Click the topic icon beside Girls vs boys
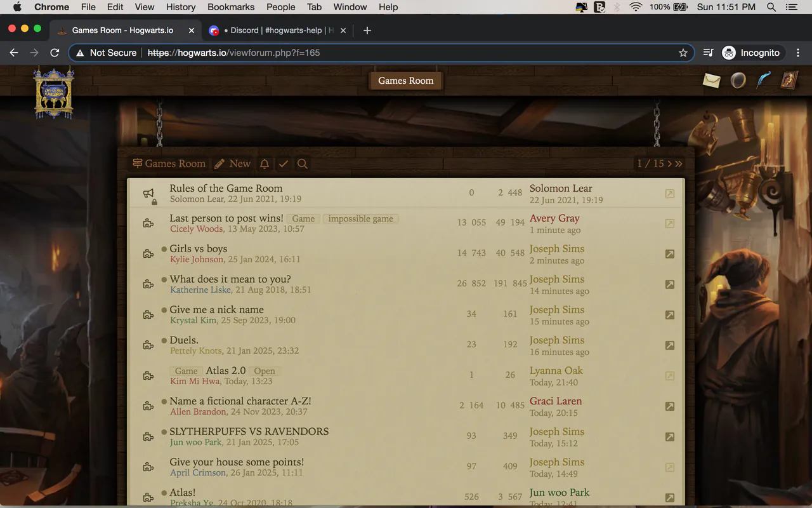 tap(148, 254)
